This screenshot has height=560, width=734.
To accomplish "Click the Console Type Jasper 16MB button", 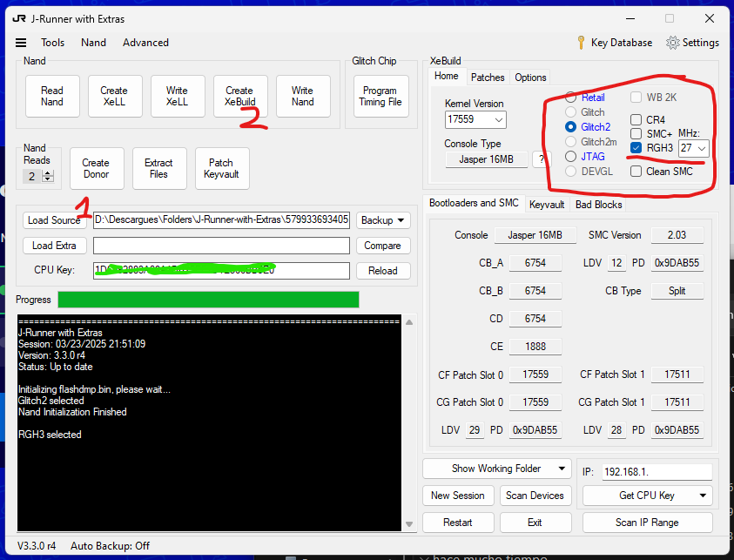I will click(x=487, y=159).
